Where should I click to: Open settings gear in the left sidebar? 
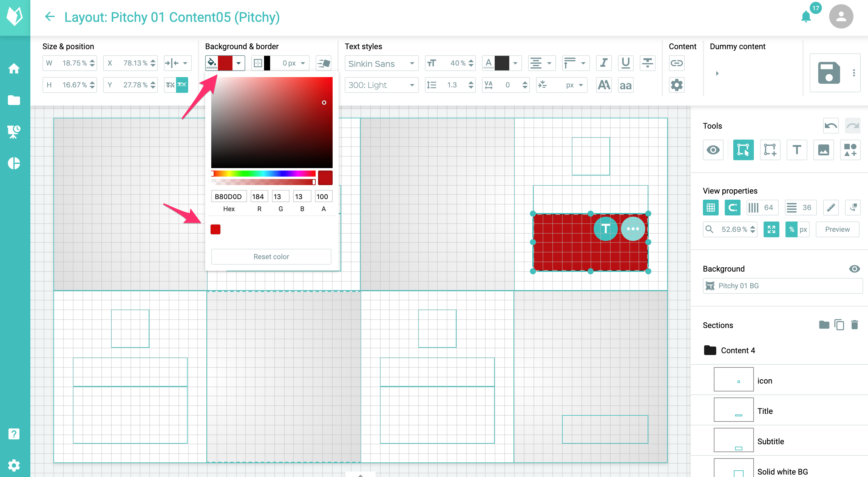point(14,465)
